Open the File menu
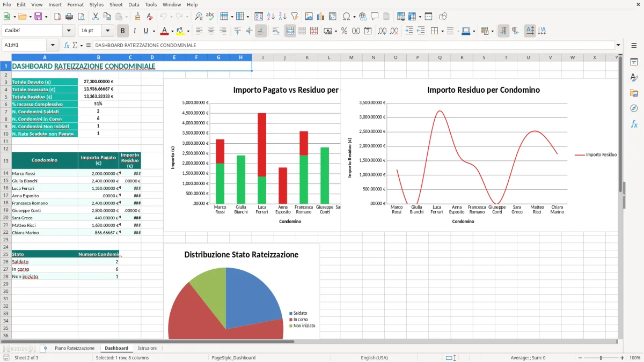Screen dimensions: 644x362 pos(7,4)
